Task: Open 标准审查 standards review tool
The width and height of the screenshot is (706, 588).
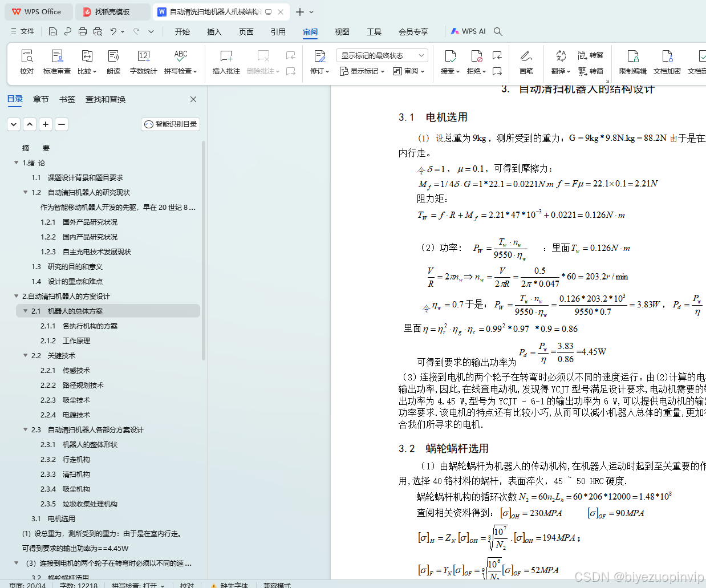Action: (57, 62)
